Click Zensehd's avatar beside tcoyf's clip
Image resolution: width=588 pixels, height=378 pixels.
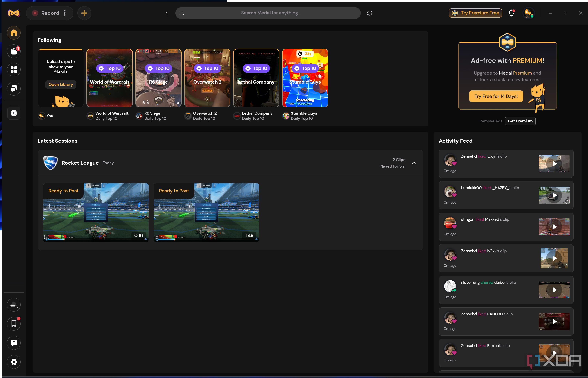450,160
